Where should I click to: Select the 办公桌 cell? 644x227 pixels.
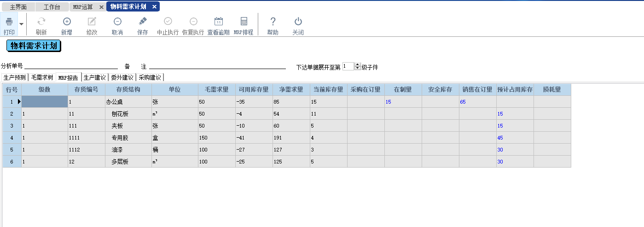click(x=128, y=102)
